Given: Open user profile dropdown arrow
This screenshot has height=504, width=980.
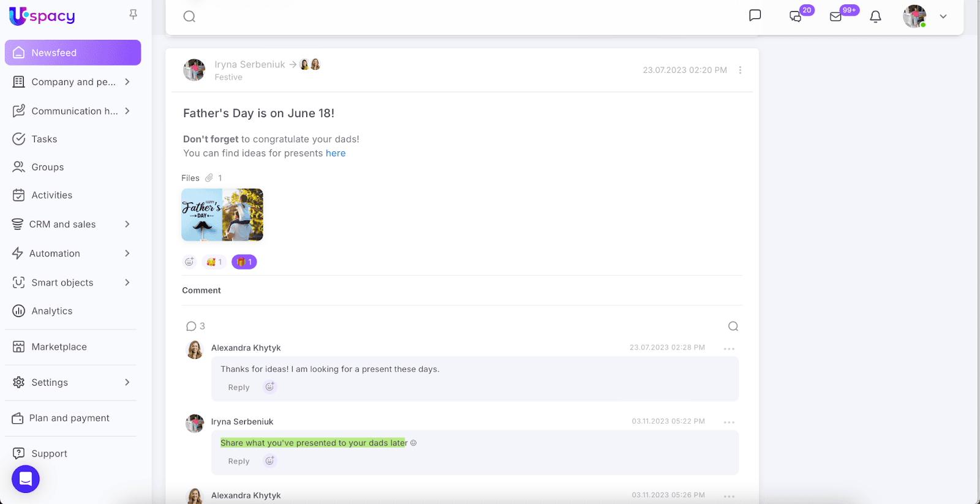Looking at the screenshot, I should coord(943,17).
